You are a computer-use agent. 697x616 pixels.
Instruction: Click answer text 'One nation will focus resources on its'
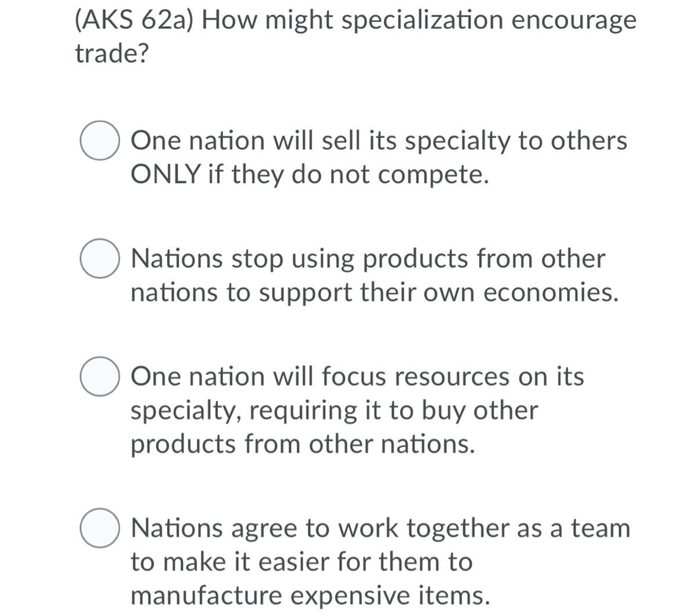357,376
